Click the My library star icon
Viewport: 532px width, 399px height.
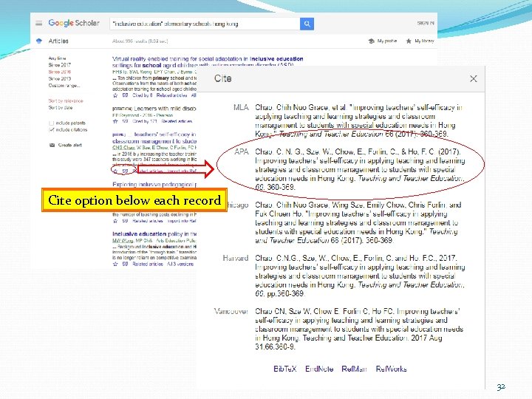tap(409, 41)
